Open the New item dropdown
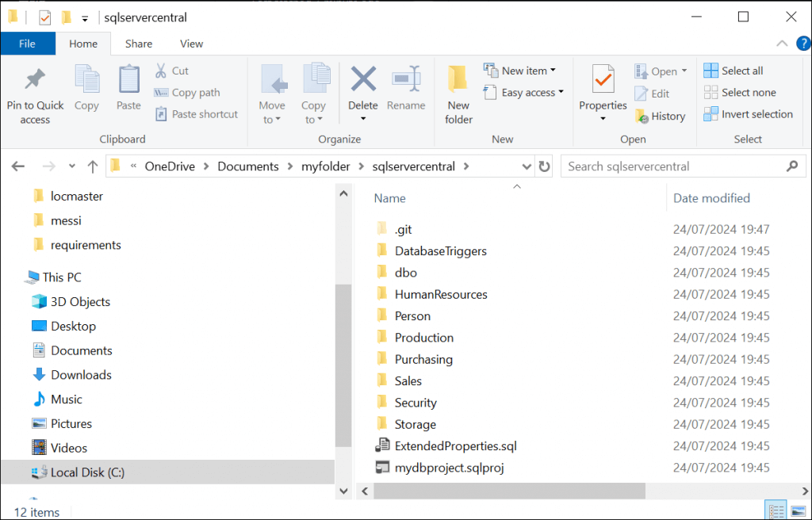 [x=521, y=70]
